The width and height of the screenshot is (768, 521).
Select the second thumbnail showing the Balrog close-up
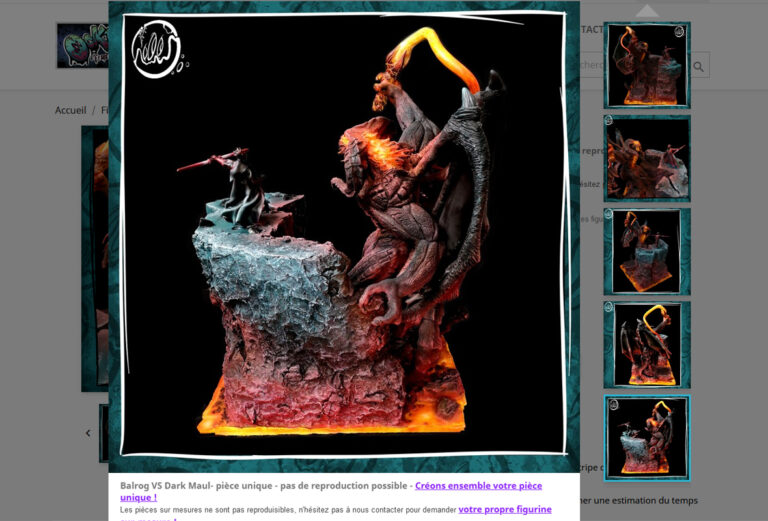(647, 158)
